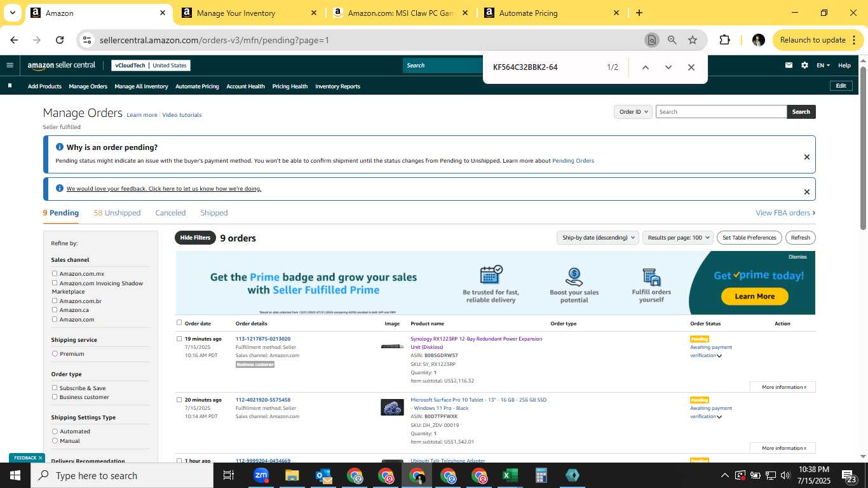Expand More information for Synology order

[783, 387]
